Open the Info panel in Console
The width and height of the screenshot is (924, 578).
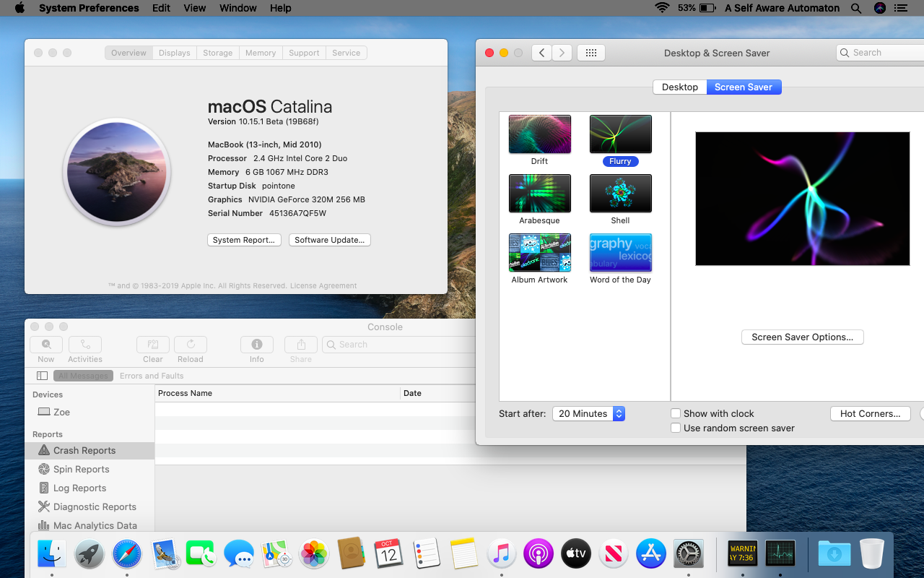pos(257,345)
